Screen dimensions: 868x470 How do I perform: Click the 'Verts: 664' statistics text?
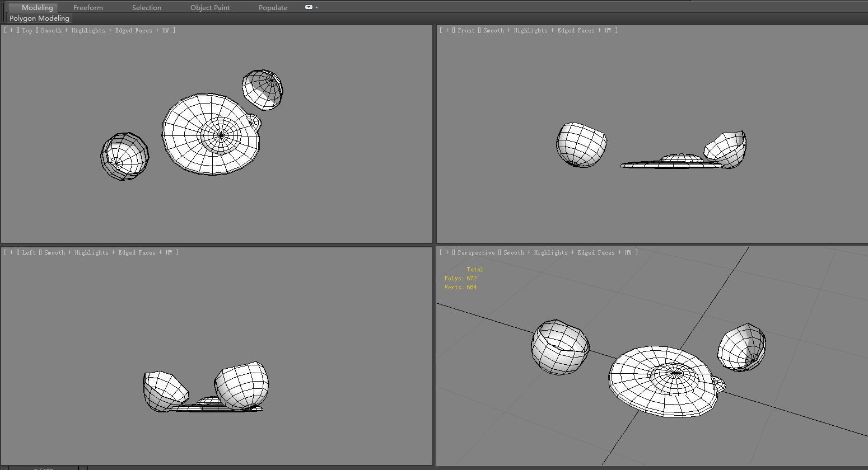pos(460,287)
